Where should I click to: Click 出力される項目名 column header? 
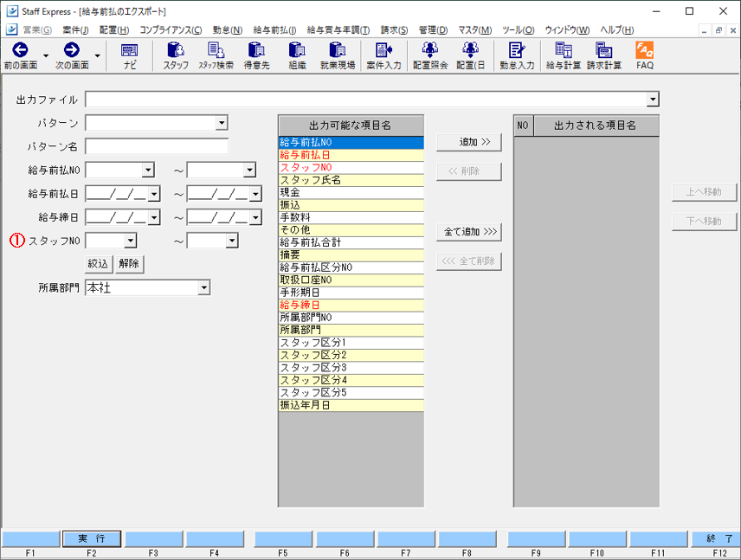pyautogui.click(x=596, y=126)
